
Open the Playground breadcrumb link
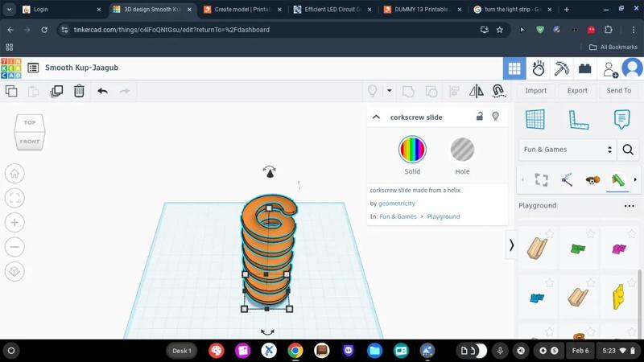tap(444, 216)
